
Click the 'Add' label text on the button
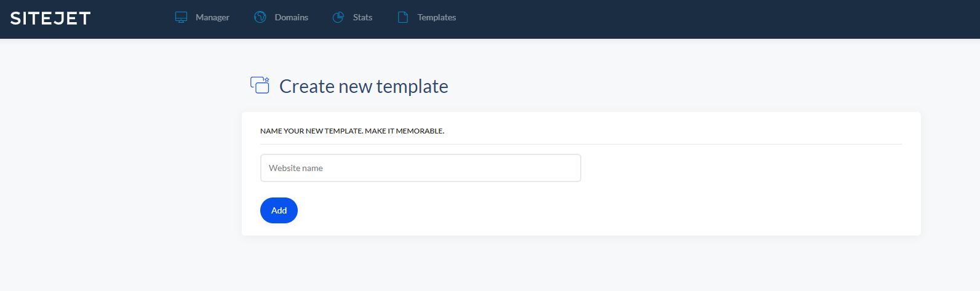pyautogui.click(x=279, y=210)
